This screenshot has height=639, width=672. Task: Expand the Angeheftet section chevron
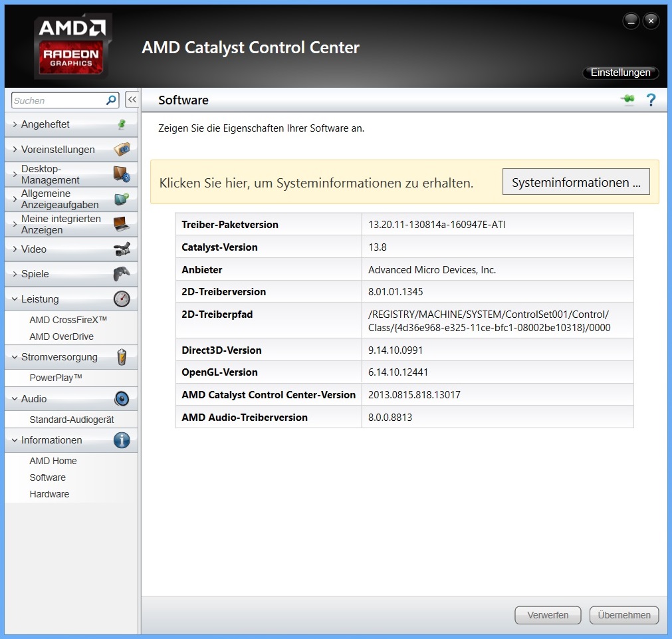pos(15,124)
